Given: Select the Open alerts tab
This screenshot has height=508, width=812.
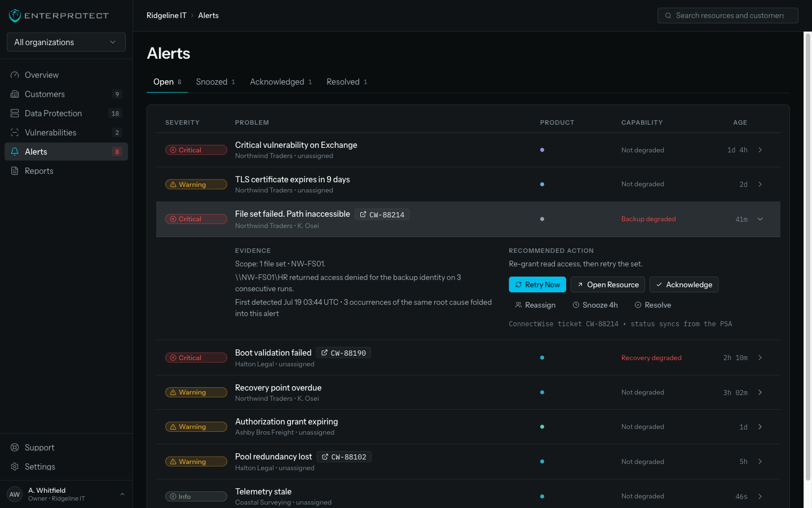Looking at the screenshot, I should 167,82.
